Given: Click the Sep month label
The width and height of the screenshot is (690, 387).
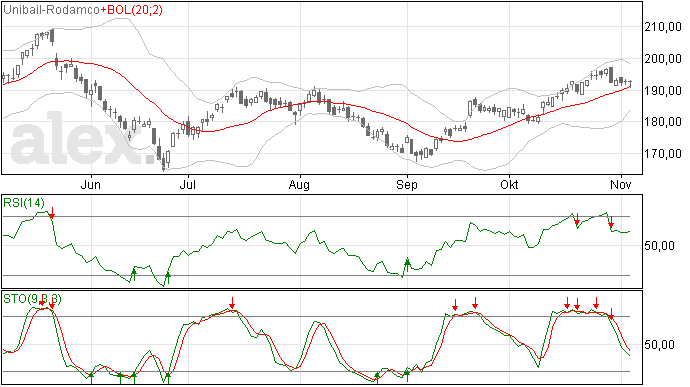Looking at the screenshot, I should click(407, 185).
